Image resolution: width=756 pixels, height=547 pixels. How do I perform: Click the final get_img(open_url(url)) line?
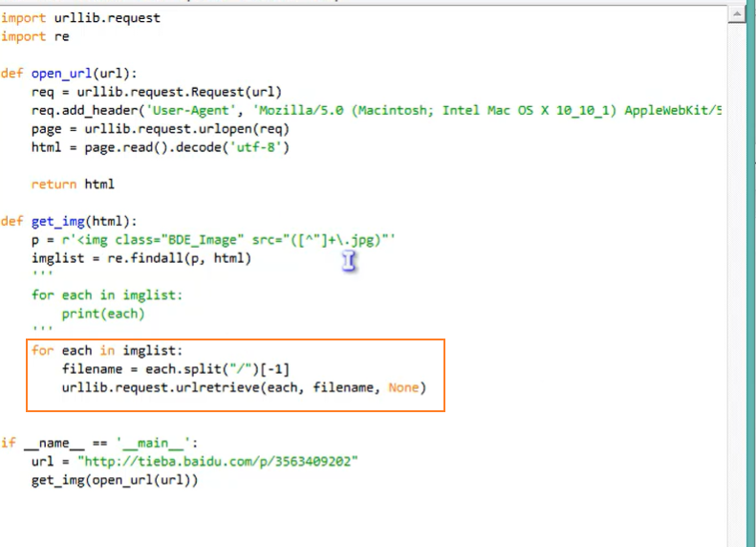[115, 480]
